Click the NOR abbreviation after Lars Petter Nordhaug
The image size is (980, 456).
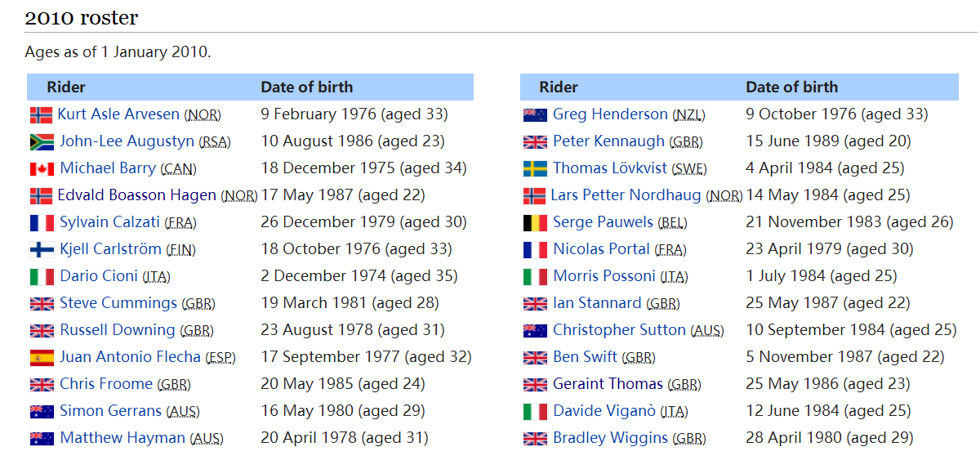pos(724,196)
